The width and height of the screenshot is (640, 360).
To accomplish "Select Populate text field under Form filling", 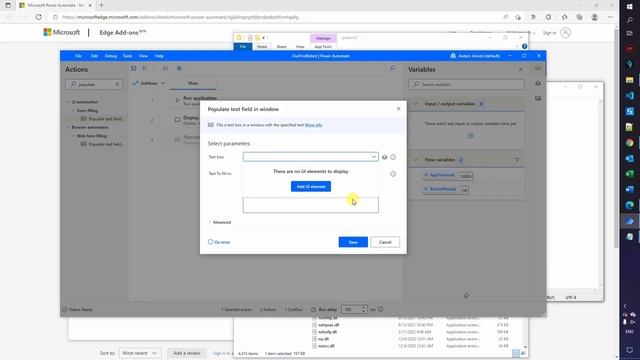I will coord(102,119).
